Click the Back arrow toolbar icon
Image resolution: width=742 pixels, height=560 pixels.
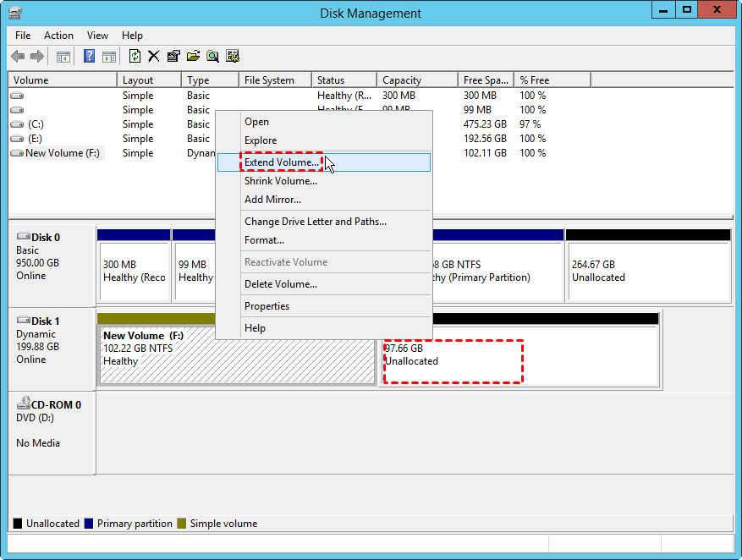pyautogui.click(x=18, y=57)
